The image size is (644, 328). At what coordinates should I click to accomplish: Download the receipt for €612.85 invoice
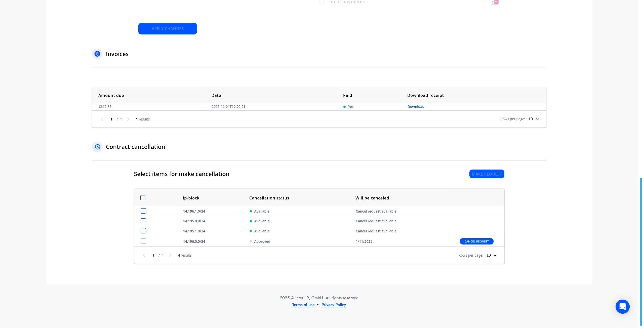416,107
